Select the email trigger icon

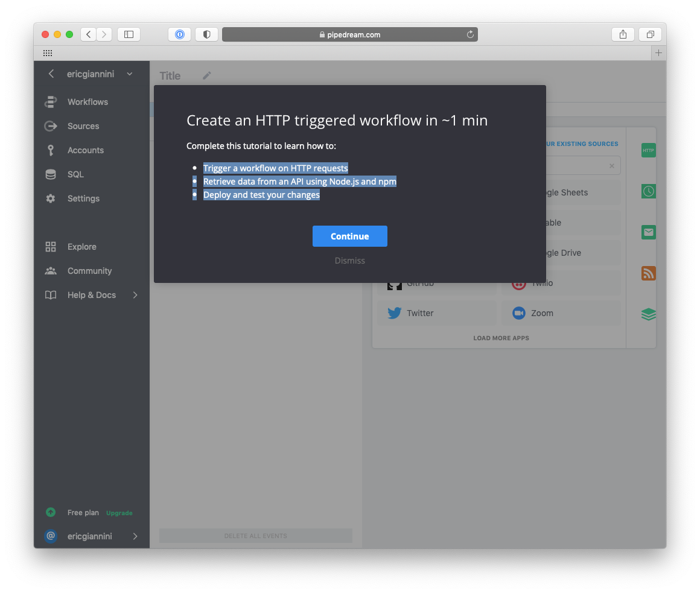click(x=648, y=232)
